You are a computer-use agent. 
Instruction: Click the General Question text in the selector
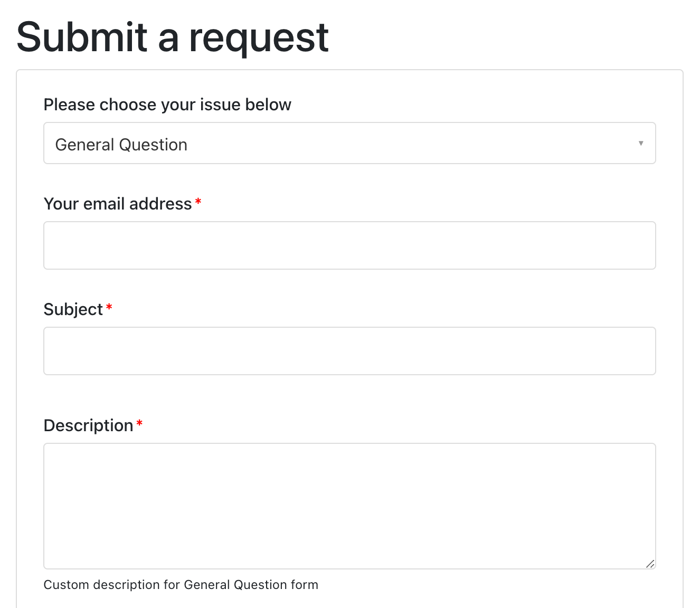(x=121, y=144)
